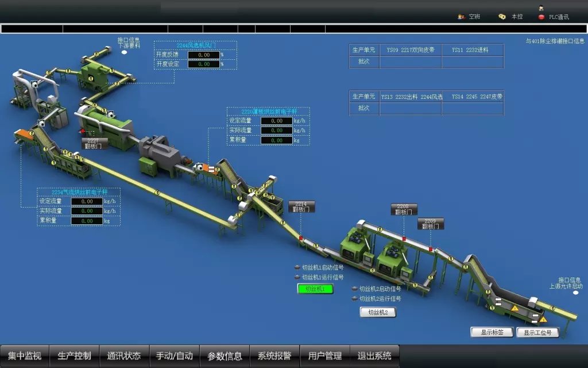Select the 2214 翻板门 flap gate label
This screenshot has height=368, width=588.
click(x=301, y=206)
